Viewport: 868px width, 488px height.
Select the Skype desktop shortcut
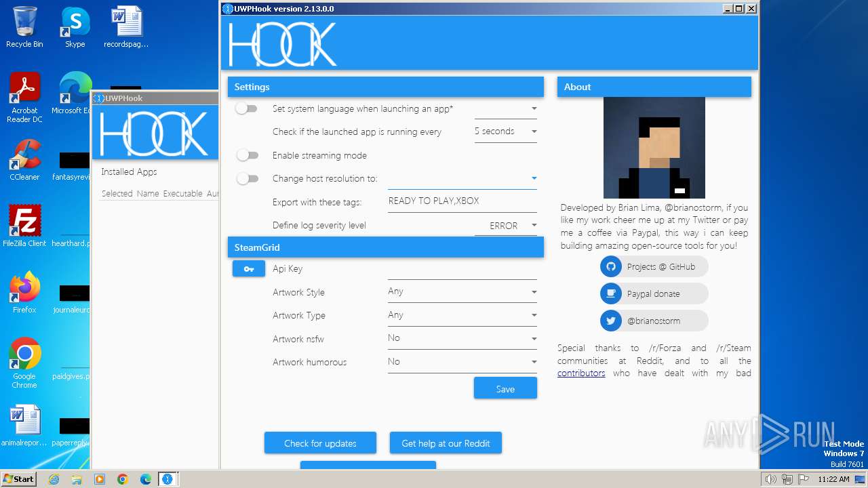click(75, 27)
